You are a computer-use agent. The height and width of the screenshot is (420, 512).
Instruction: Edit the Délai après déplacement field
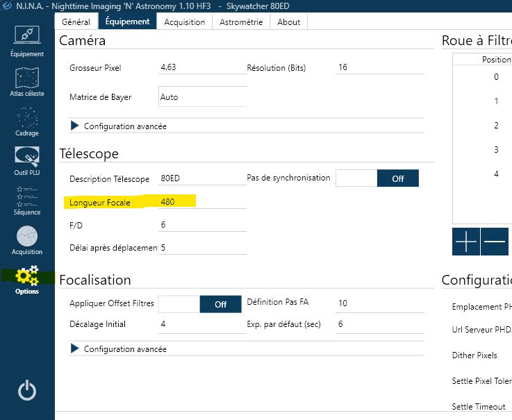coord(202,248)
